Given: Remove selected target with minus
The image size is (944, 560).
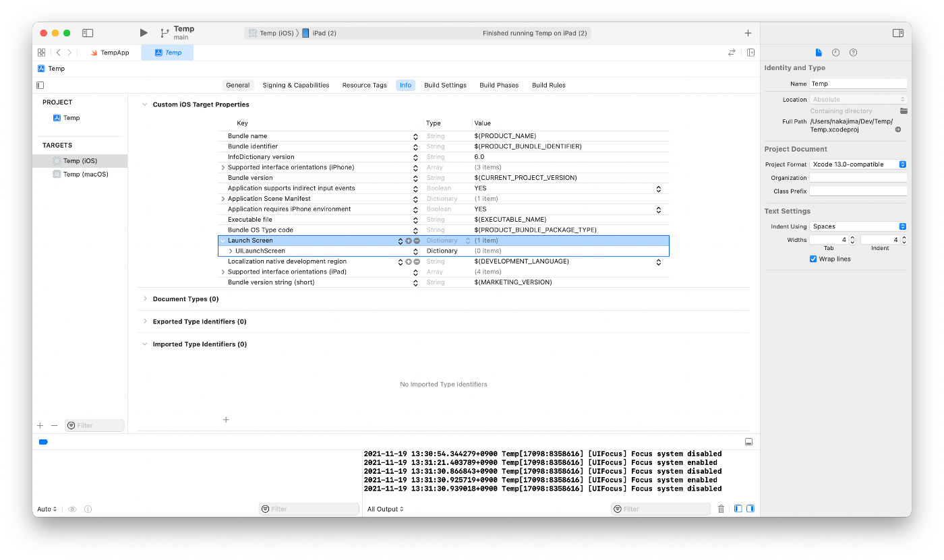Looking at the screenshot, I should 55,426.
